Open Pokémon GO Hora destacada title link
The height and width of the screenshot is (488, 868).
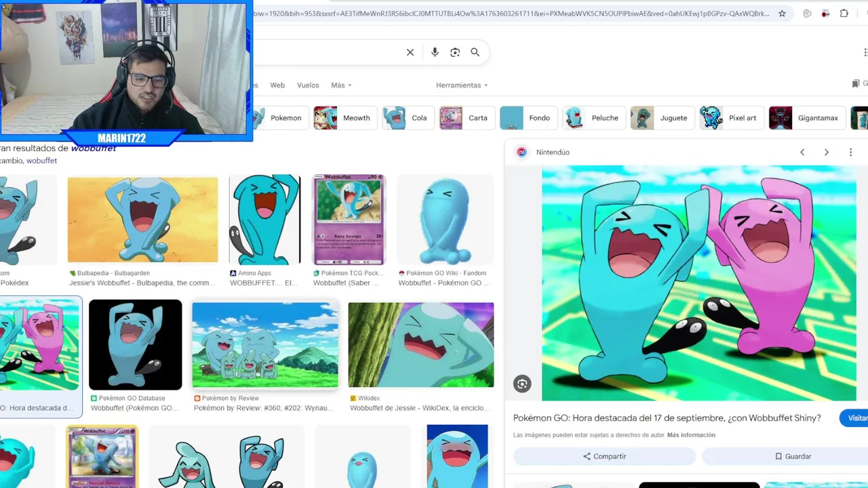click(667, 418)
